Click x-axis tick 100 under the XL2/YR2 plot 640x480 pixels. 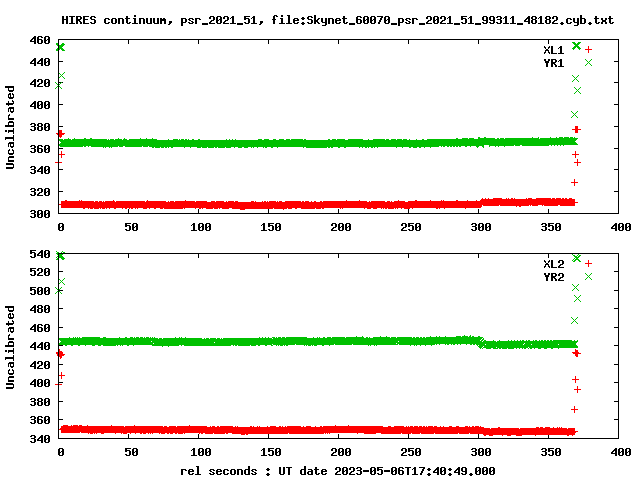pyautogui.click(x=201, y=452)
